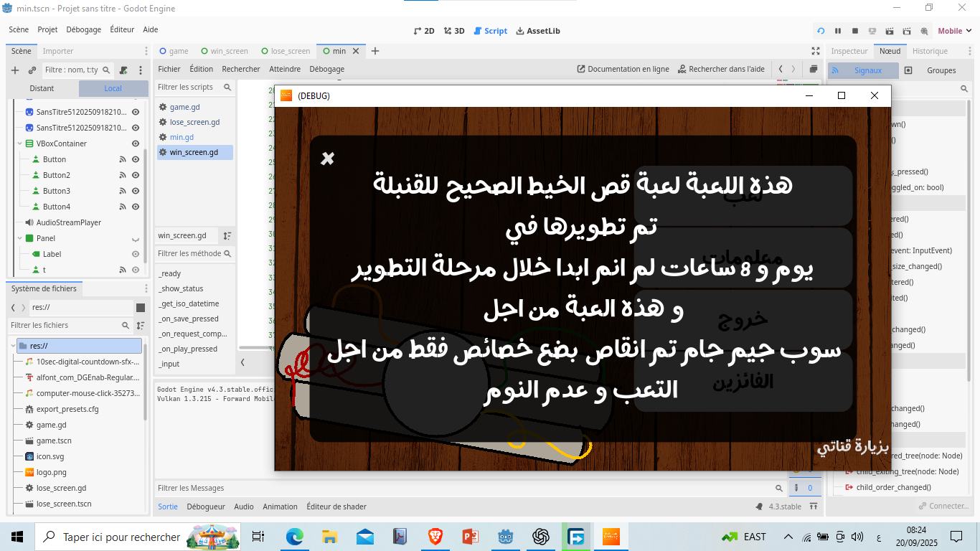Toggle visibility of VBoxContainer node

pyautogui.click(x=136, y=143)
